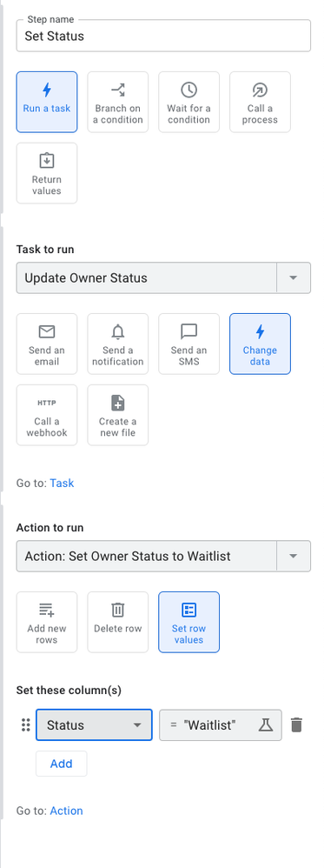Edit the Step name field
Viewport: 324px width, 868px height.
pyautogui.click(x=163, y=36)
